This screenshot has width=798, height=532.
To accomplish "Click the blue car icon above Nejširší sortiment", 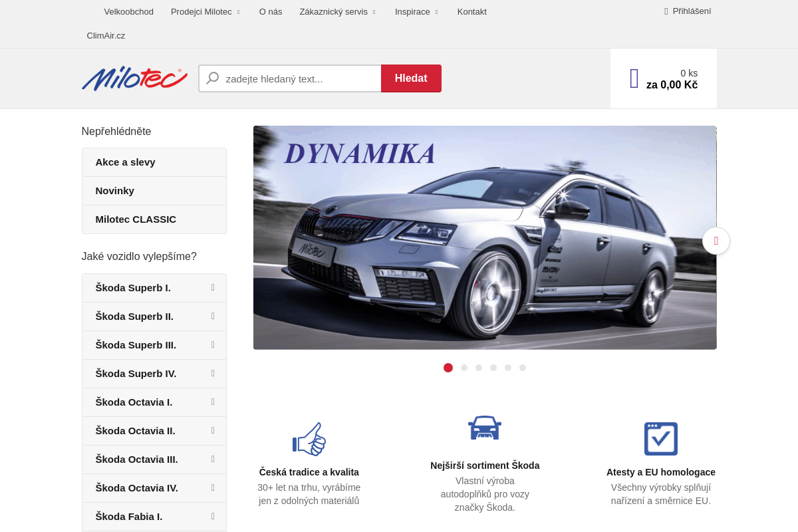I will tap(485, 428).
